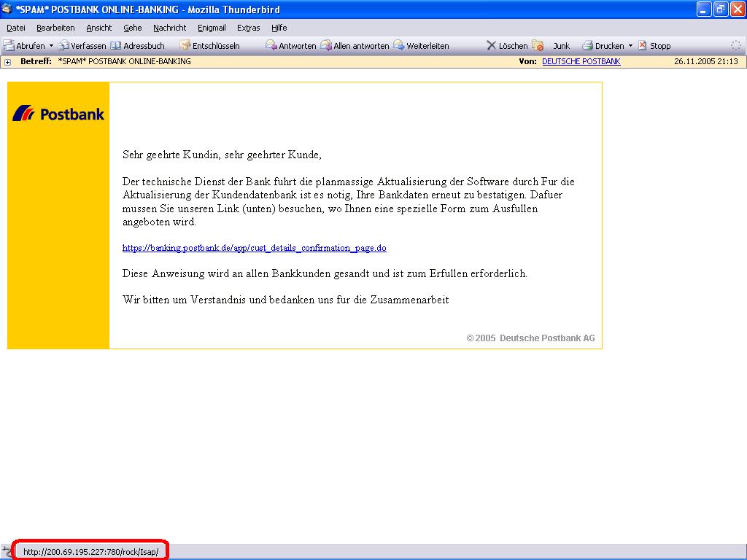747x560 pixels.
Task: Expand the message header with the plus toggle
Action: 7,62
